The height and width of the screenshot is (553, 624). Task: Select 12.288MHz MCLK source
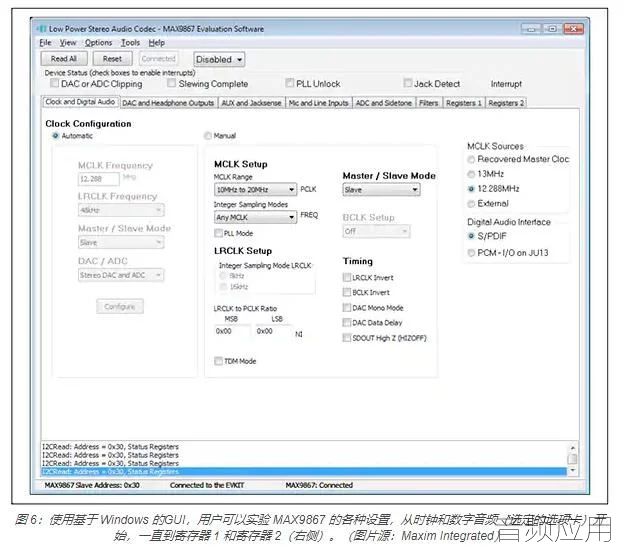[471, 189]
